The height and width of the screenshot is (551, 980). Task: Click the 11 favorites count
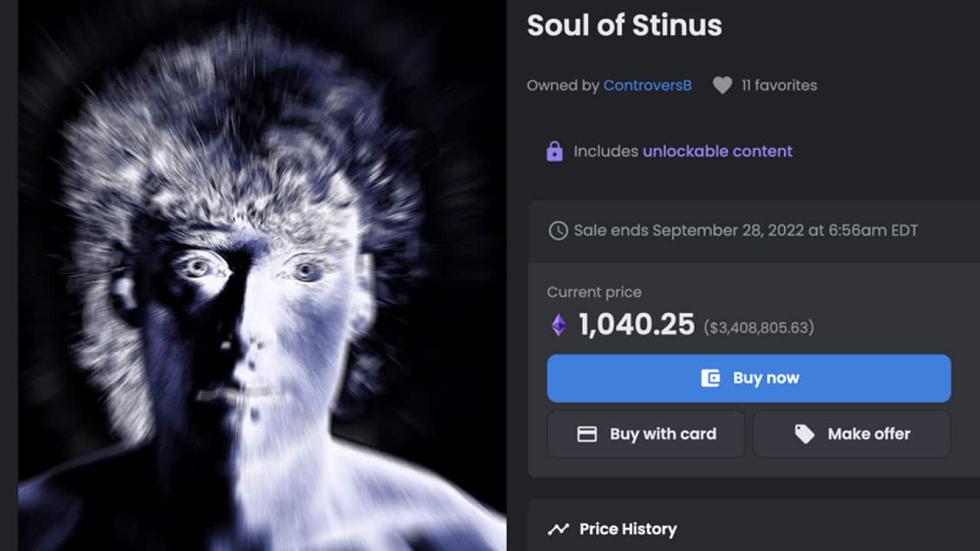pyautogui.click(x=779, y=86)
